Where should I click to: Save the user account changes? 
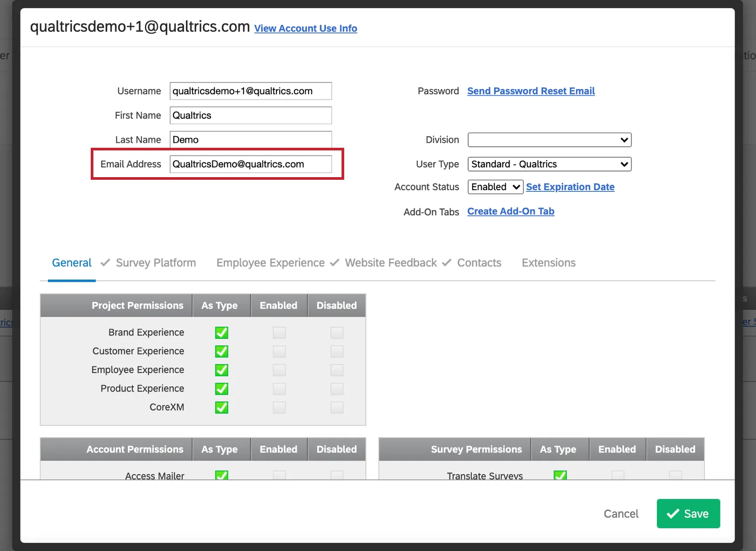(x=688, y=513)
